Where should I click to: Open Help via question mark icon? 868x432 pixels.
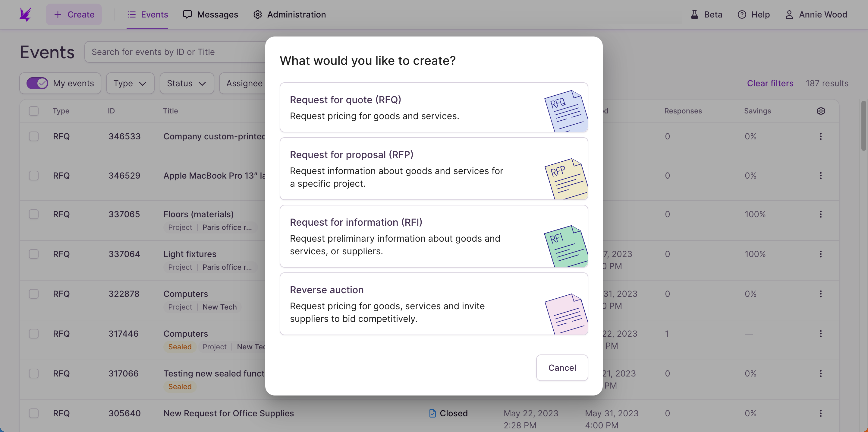coord(742,14)
